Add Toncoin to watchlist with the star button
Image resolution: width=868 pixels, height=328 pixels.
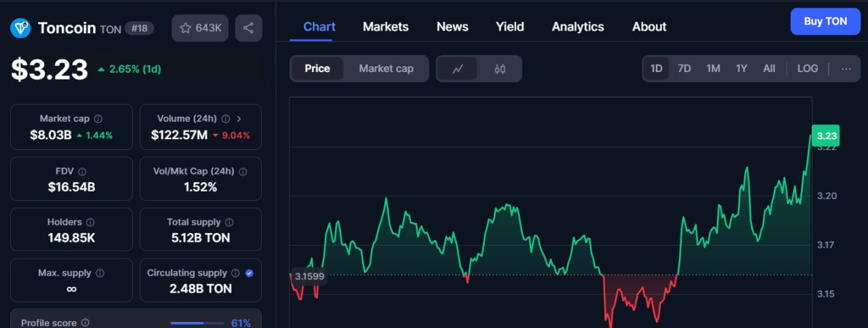click(200, 28)
